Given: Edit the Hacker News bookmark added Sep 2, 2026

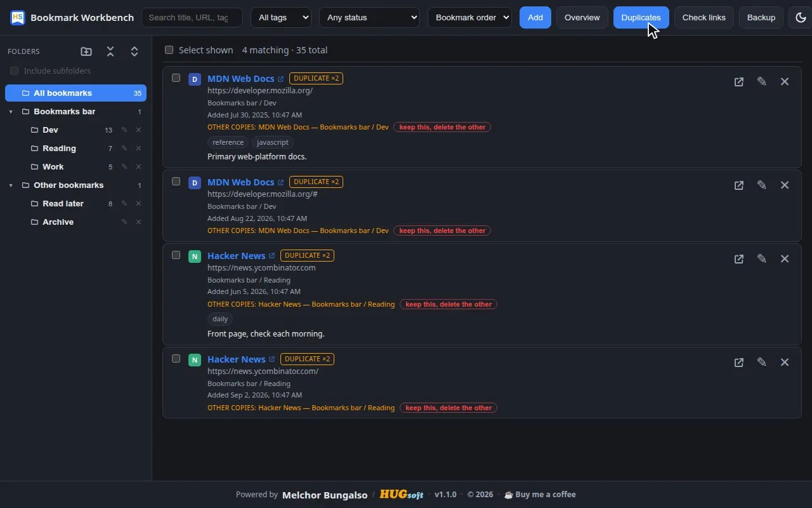Looking at the screenshot, I should point(762,363).
